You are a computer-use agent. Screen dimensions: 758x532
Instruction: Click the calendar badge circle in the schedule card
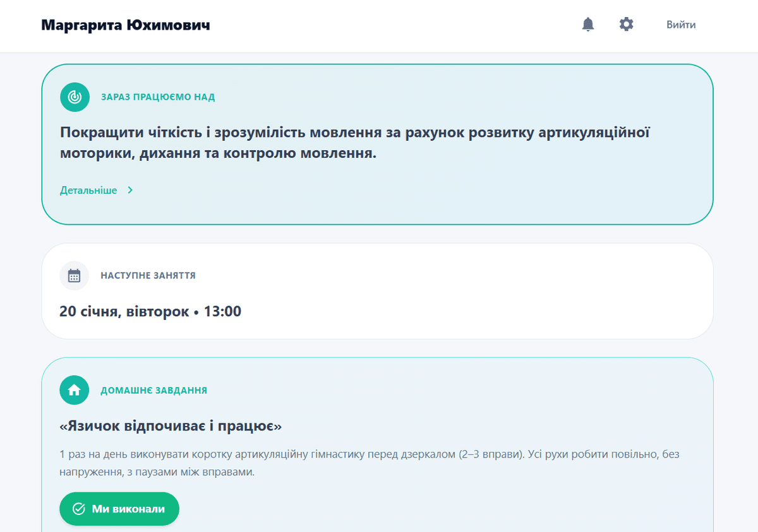pyautogui.click(x=75, y=275)
